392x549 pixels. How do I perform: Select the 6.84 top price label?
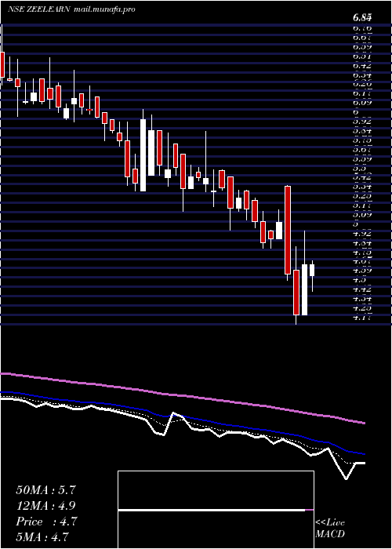pos(362,17)
